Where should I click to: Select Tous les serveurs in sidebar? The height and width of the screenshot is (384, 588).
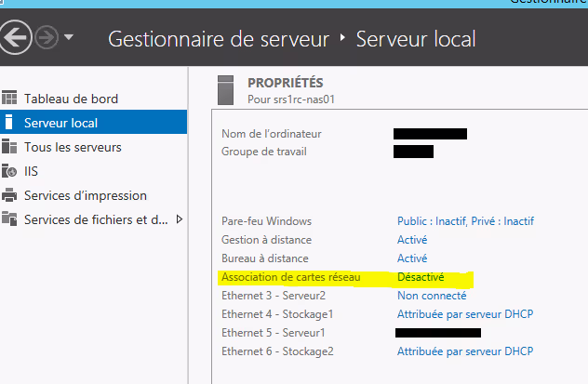(x=73, y=147)
